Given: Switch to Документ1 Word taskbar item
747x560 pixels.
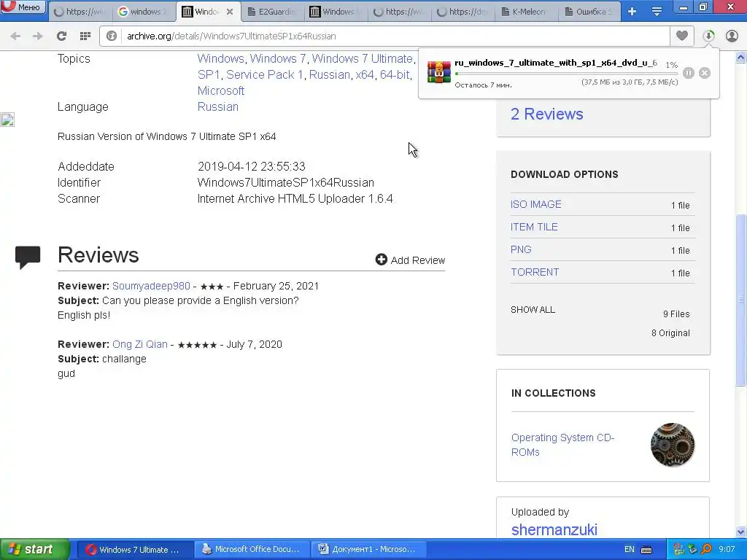Looking at the screenshot, I should click(x=368, y=550).
